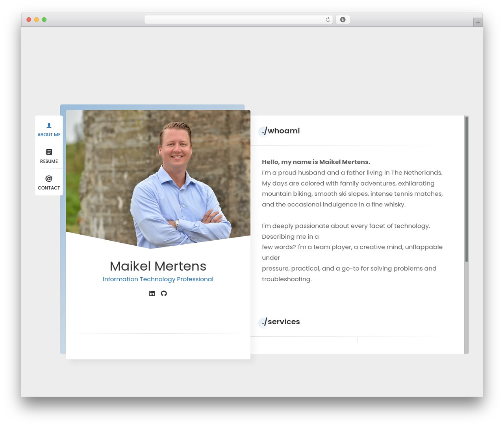Click the ./whoami section heading
Image resolution: width=504 pixels, height=427 pixels.
point(281,131)
